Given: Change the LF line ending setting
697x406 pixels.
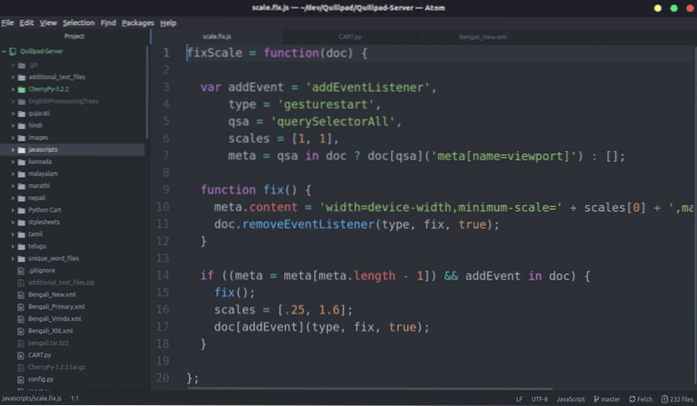Looking at the screenshot, I should (519, 399).
